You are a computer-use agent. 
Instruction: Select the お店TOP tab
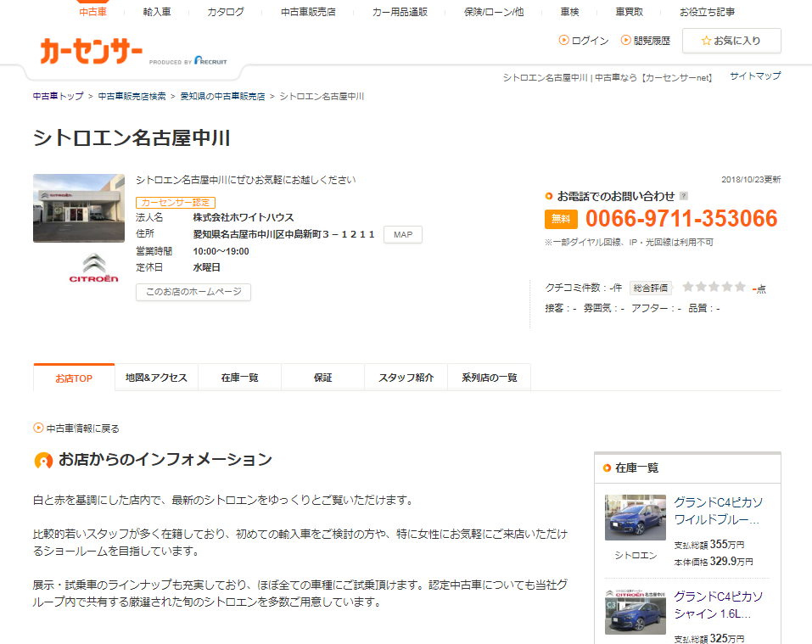tap(74, 378)
